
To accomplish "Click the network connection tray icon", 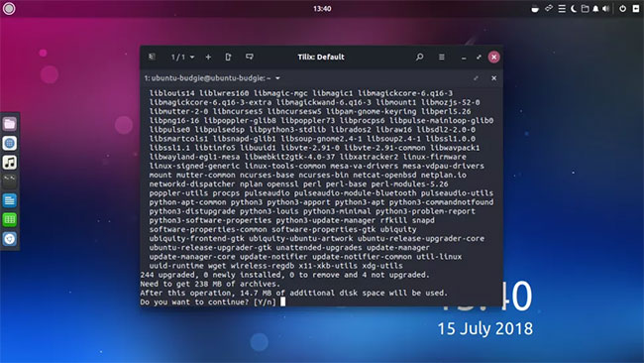I will coord(548,9).
